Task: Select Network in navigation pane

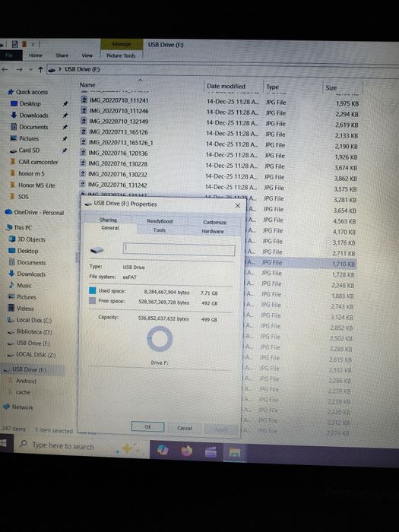Action: 18,407
